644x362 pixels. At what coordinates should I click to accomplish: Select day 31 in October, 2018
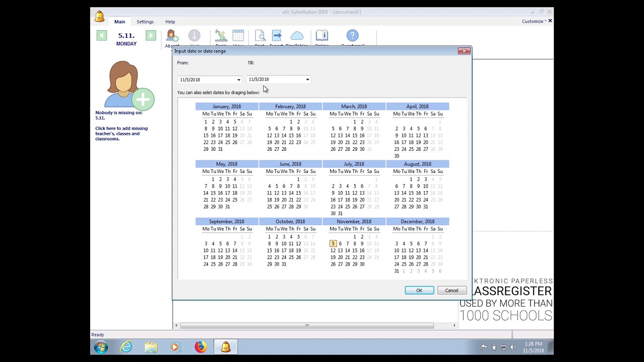pos(284,264)
